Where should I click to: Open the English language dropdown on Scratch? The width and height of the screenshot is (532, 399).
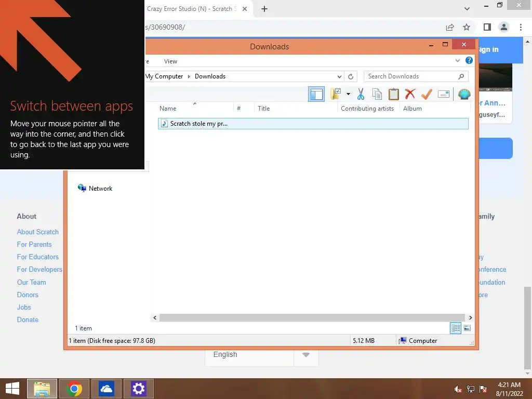[262, 355]
